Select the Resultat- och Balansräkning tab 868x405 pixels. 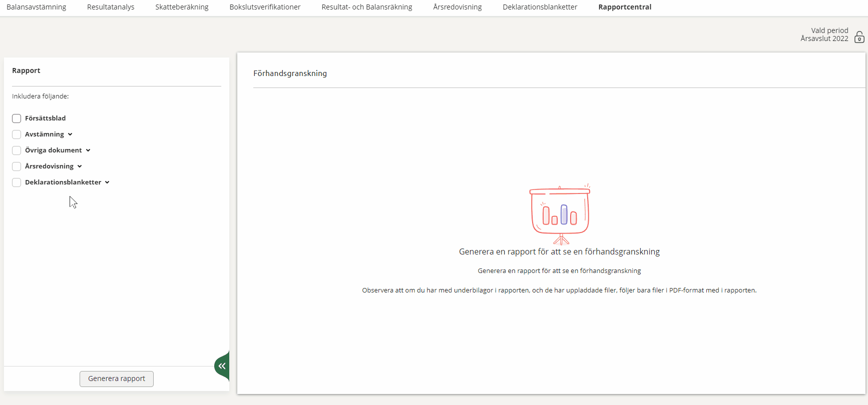(x=366, y=7)
